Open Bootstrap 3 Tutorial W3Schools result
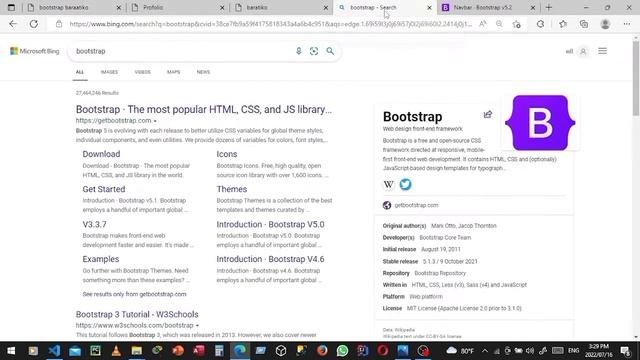The width and height of the screenshot is (640, 360). pos(137,314)
